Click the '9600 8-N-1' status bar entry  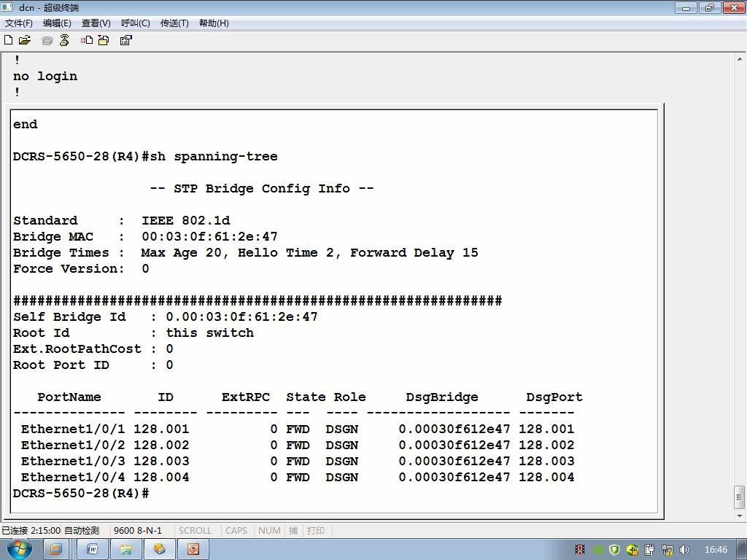pyautogui.click(x=138, y=531)
